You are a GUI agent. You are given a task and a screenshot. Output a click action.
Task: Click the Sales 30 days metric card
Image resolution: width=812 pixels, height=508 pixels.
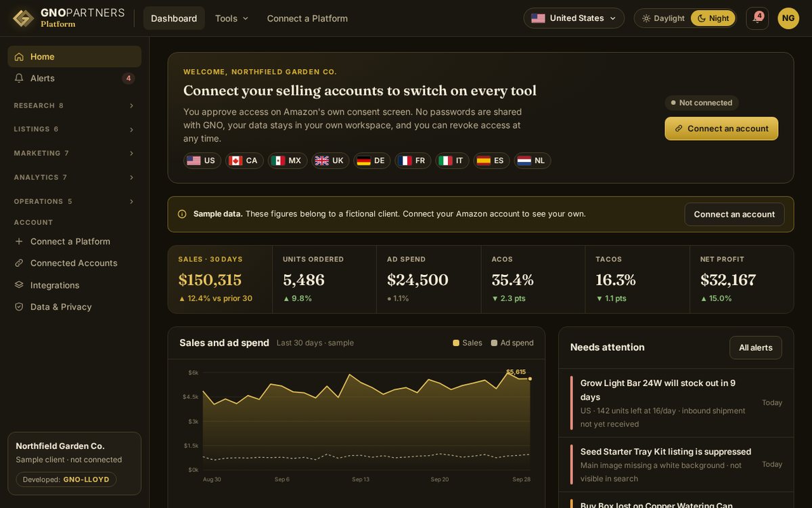[221, 279]
